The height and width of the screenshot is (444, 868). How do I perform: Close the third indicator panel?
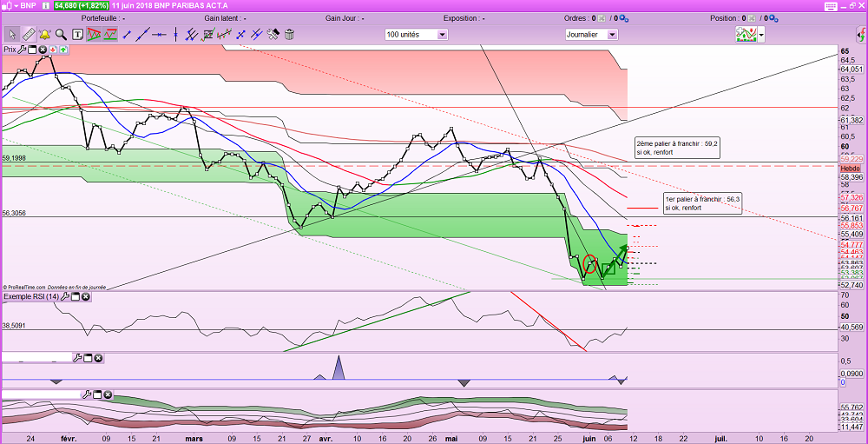pyautogui.click(x=98, y=358)
